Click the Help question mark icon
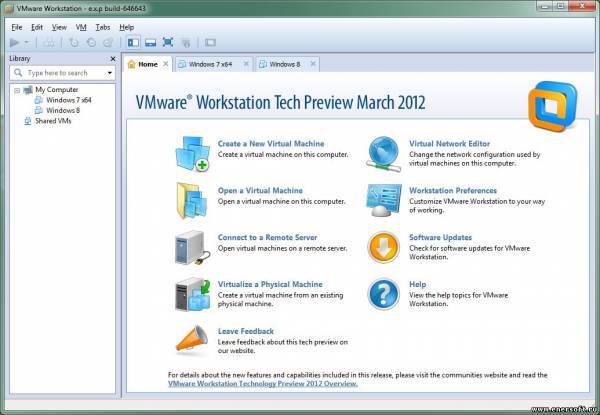The height and width of the screenshot is (415, 600). click(x=383, y=294)
